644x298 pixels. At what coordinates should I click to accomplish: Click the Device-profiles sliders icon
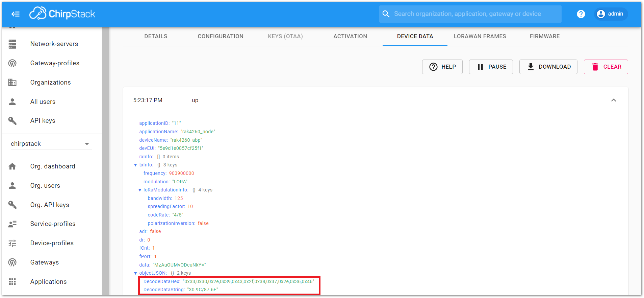pos(12,243)
